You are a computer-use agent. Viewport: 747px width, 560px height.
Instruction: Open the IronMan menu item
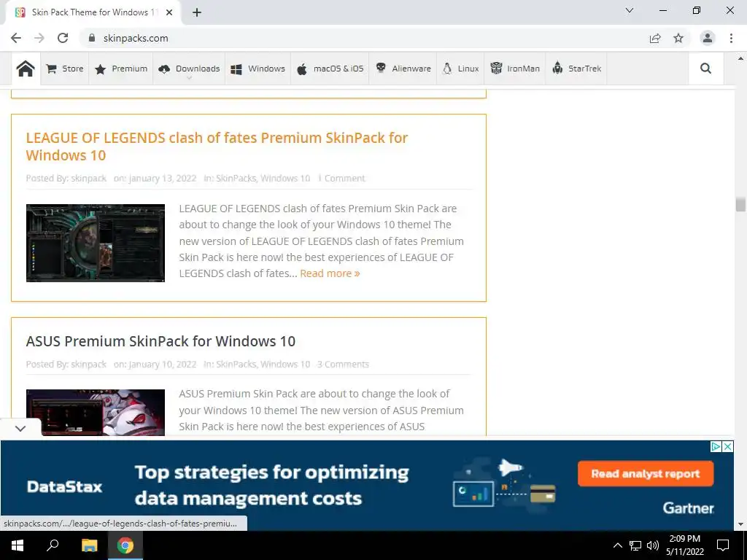coord(515,69)
